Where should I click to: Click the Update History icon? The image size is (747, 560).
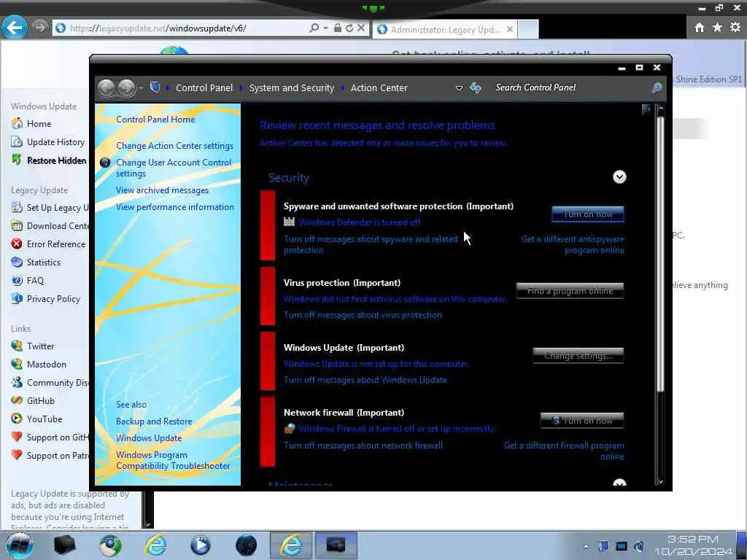pyautogui.click(x=17, y=142)
